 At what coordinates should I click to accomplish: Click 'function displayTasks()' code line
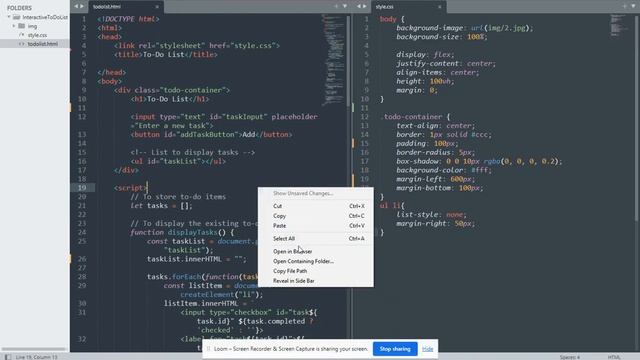[182, 232]
